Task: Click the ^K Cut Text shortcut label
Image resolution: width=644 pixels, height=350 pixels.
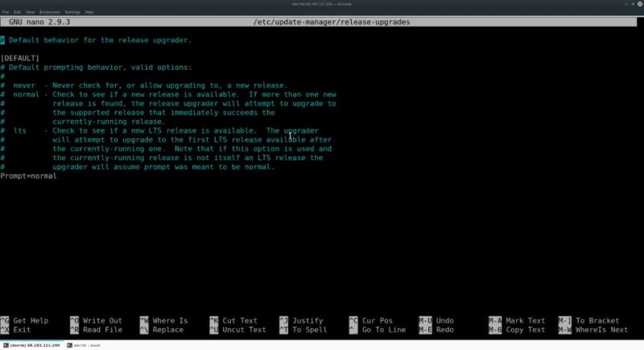Action: (233, 320)
